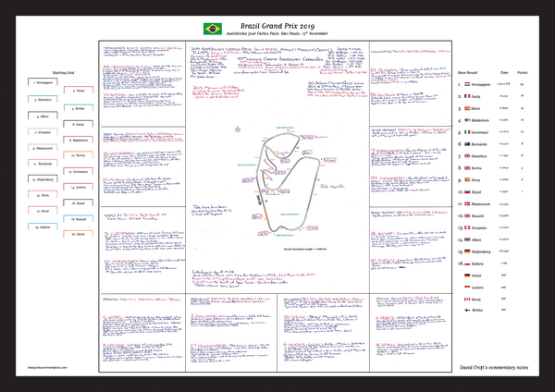Click the compass symbol above the track map
Image resolution: width=555 pixels, height=392 pixels.
pyautogui.click(x=238, y=129)
